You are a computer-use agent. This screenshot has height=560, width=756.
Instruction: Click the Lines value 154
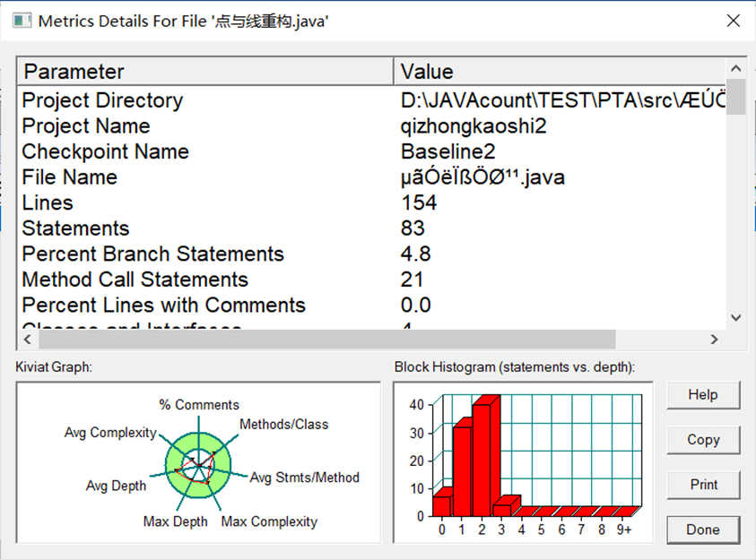click(419, 202)
